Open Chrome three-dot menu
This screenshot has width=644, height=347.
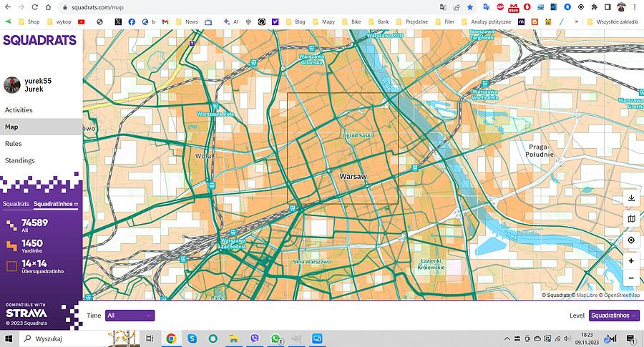pos(635,7)
